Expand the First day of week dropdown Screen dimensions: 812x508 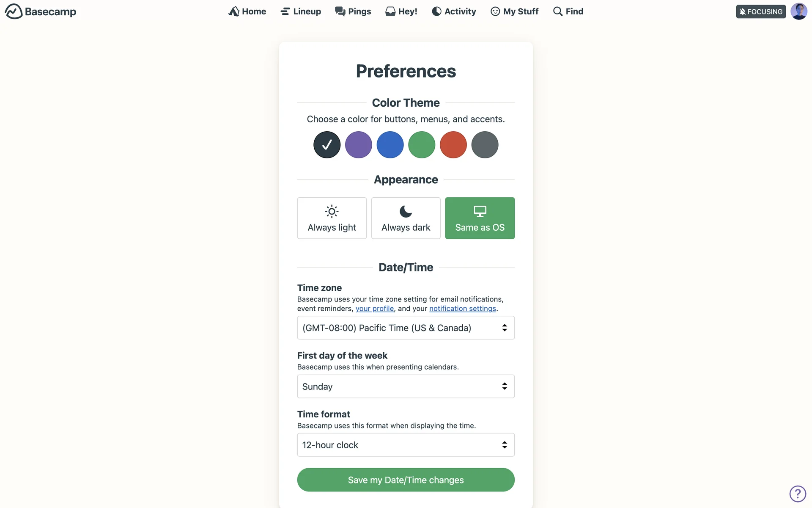coord(406,387)
